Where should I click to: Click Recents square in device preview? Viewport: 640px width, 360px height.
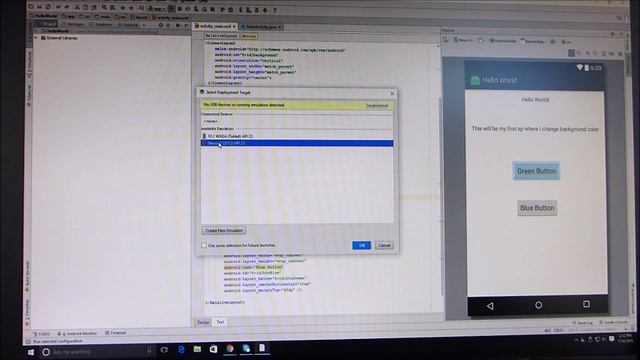click(x=586, y=304)
